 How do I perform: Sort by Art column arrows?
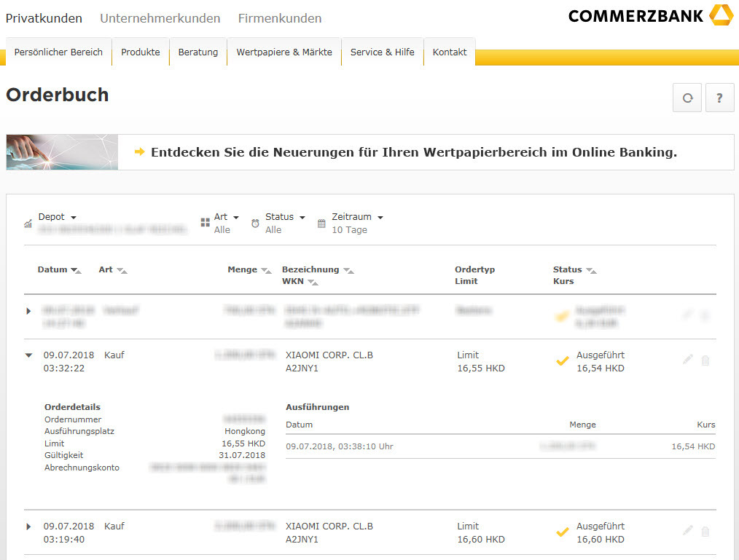[122, 270]
